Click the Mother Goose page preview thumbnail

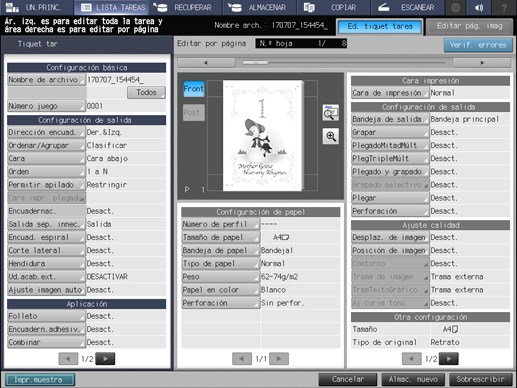coord(263,136)
